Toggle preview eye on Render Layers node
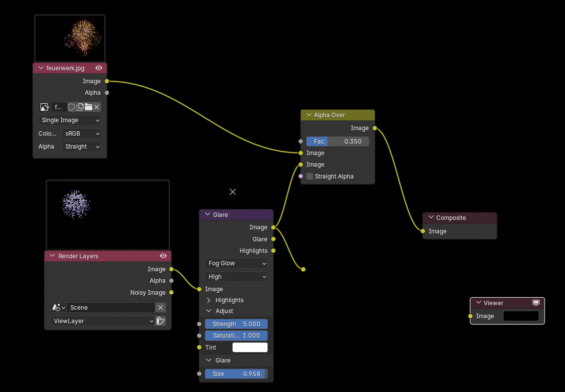This screenshot has height=392, width=565. click(163, 256)
